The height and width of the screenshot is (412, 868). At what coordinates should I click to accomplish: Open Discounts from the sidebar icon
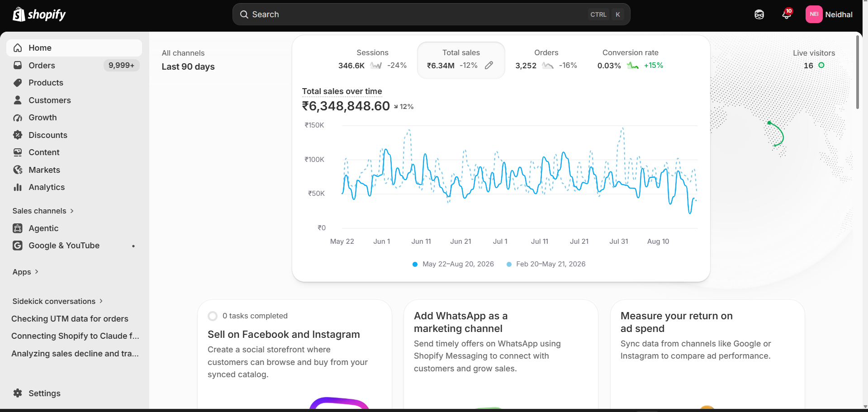click(x=18, y=135)
